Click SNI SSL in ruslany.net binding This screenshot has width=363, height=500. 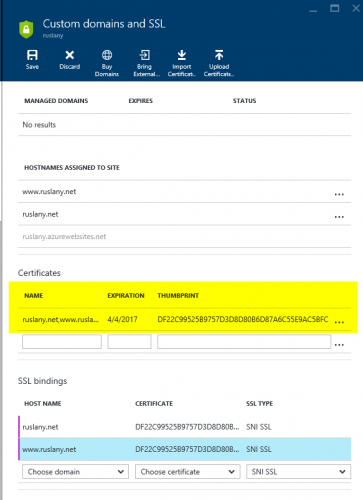click(259, 427)
